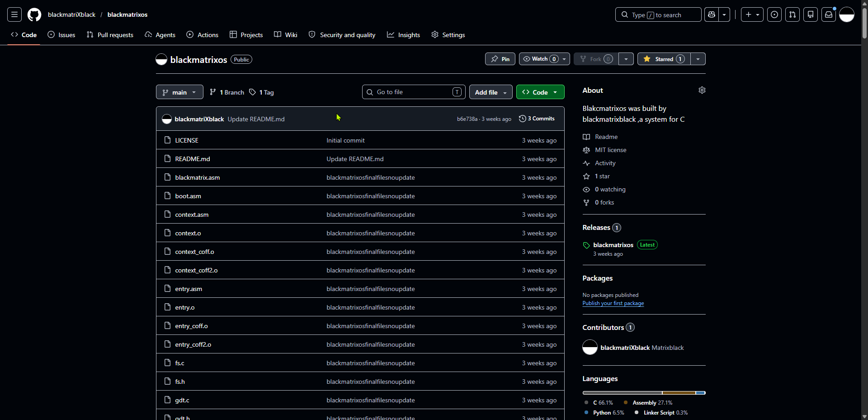The height and width of the screenshot is (420, 868).
Task: Click the tag icon beside 1 Tag
Action: [253, 92]
